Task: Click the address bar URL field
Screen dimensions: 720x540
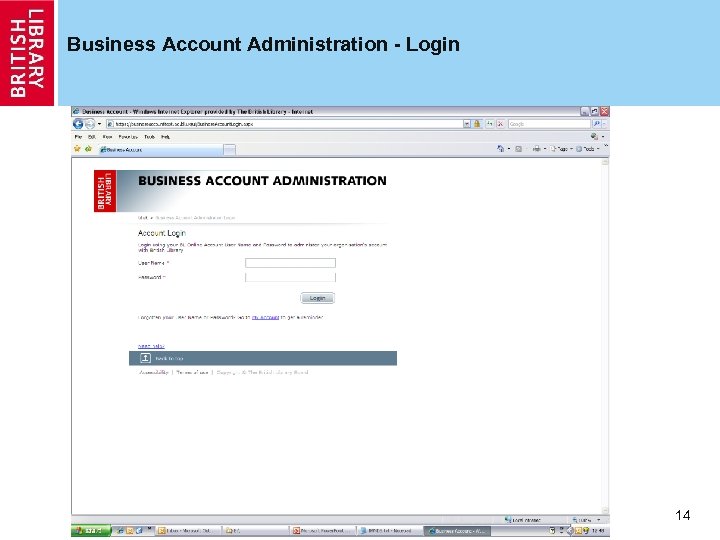Action: tap(285, 124)
